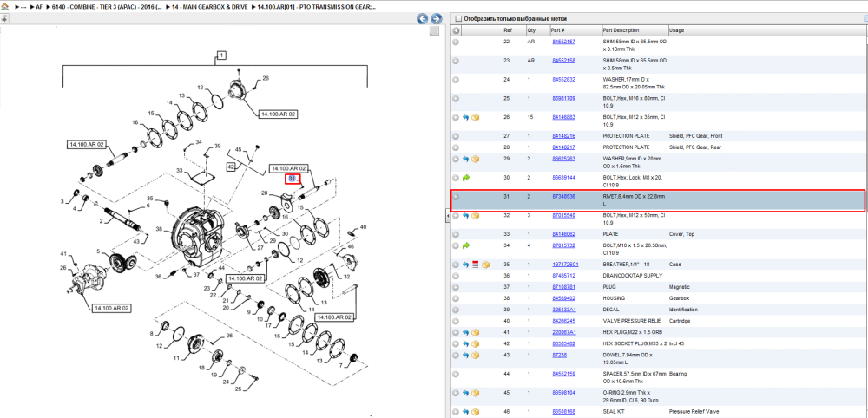Click the gray square at diagram corner
The width and height of the screenshot is (868, 418).
pos(435,30)
